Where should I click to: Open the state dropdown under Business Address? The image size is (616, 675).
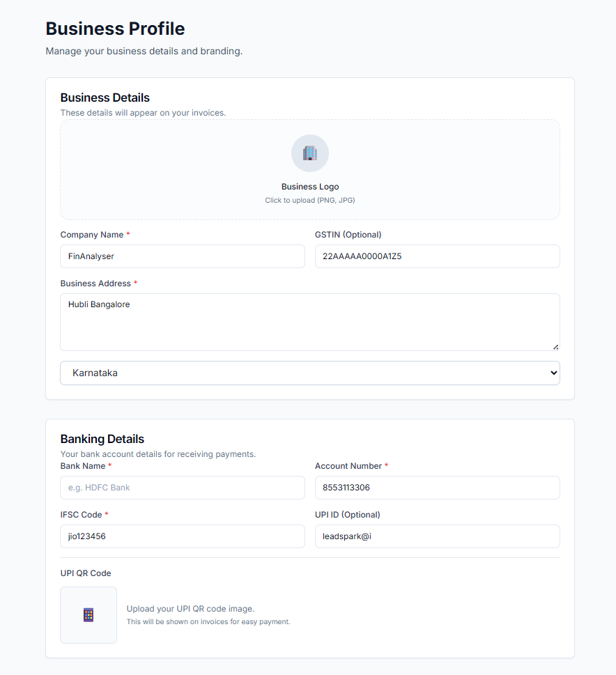(309, 373)
